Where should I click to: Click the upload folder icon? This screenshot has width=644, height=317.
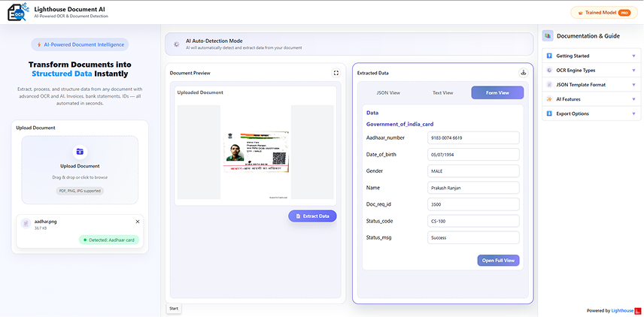click(x=80, y=152)
